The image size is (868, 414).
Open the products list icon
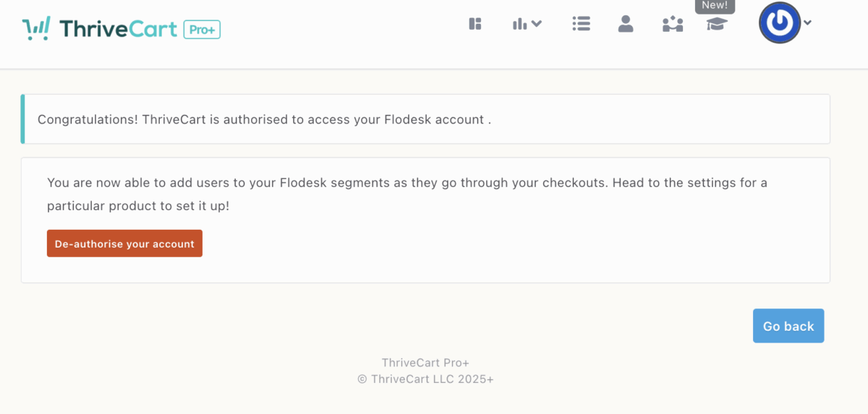coord(581,24)
